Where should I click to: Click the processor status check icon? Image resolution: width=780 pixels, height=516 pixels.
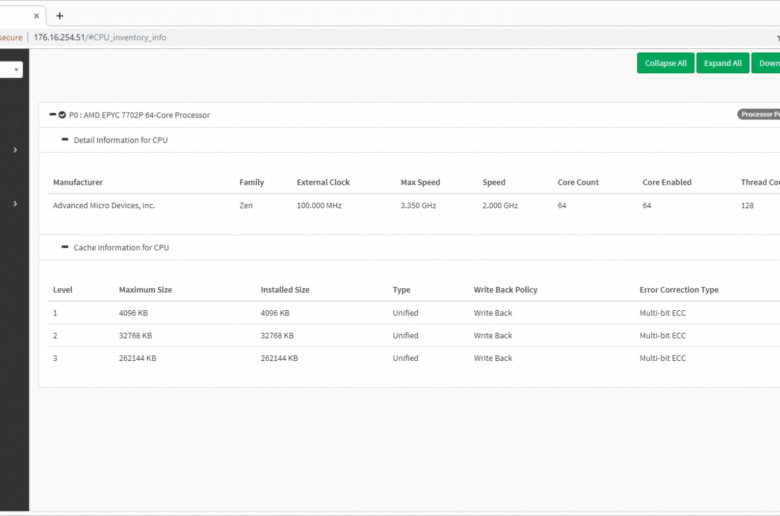pyautogui.click(x=62, y=115)
